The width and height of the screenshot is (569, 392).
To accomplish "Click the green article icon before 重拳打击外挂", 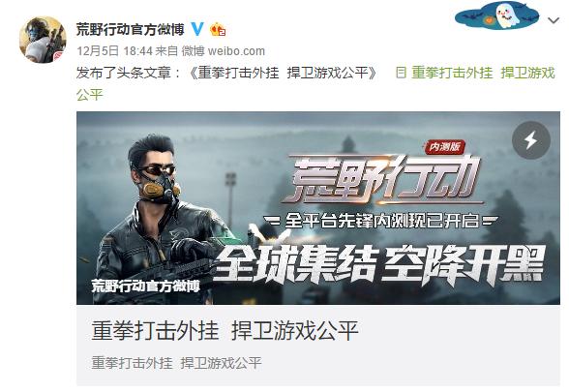I will click(401, 73).
